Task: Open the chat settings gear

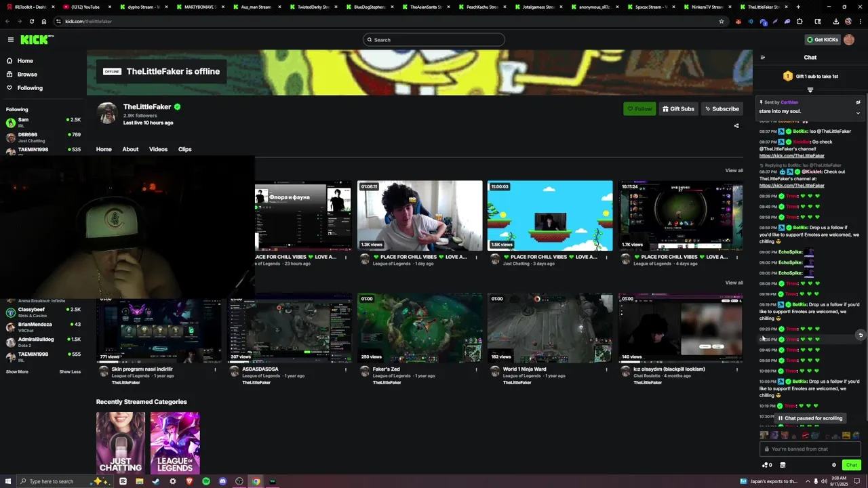Action: point(834,465)
